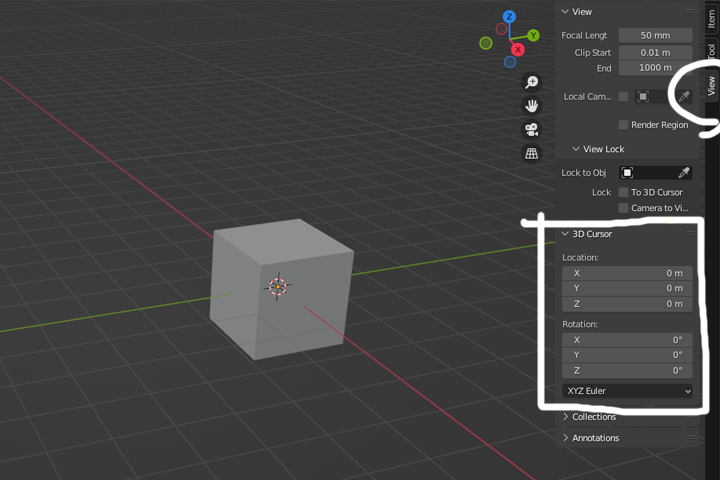Enable the Render Region checkbox
720x480 pixels.
(x=623, y=125)
